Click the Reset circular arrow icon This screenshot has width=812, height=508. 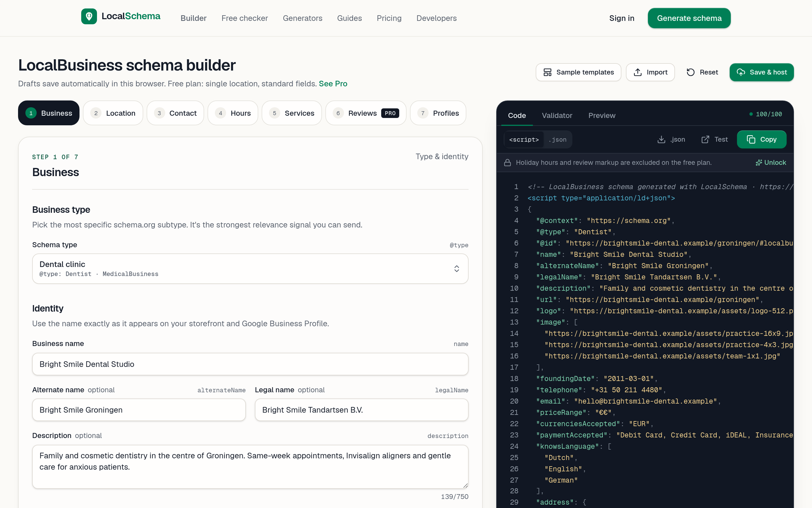690,72
